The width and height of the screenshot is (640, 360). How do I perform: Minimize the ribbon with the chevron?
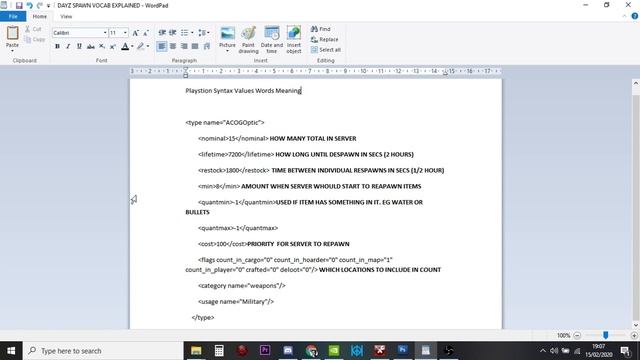pyautogui.click(x=624, y=16)
